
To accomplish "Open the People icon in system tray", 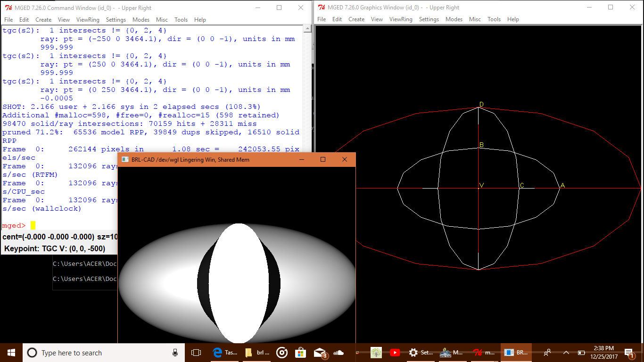I will 547,353.
